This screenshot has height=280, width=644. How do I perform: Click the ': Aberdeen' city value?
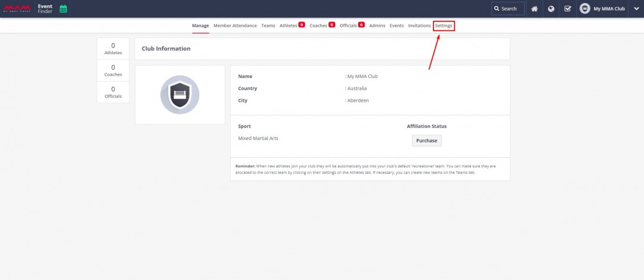(357, 100)
